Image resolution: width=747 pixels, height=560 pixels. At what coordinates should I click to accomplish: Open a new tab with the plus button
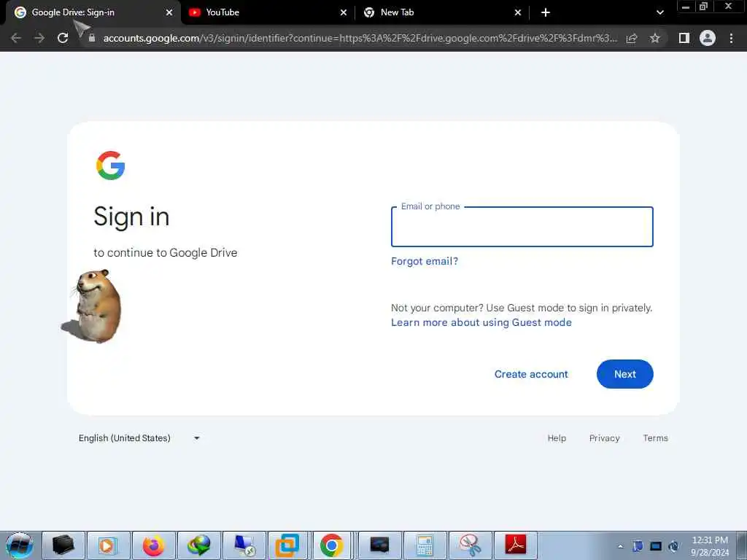pyautogui.click(x=546, y=12)
